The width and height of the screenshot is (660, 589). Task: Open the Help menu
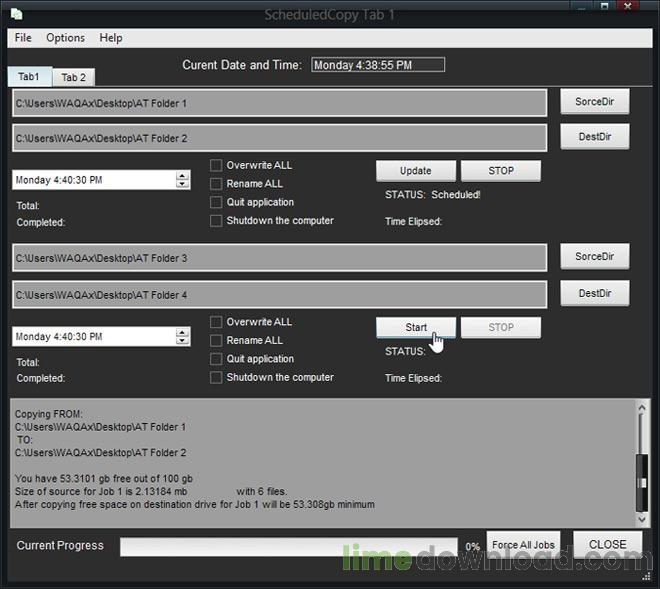click(111, 38)
